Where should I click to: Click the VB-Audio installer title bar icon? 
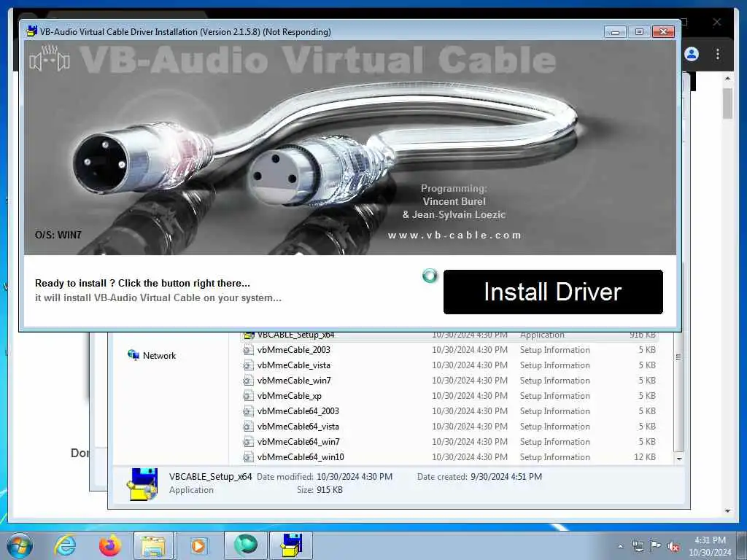tap(31, 31)
